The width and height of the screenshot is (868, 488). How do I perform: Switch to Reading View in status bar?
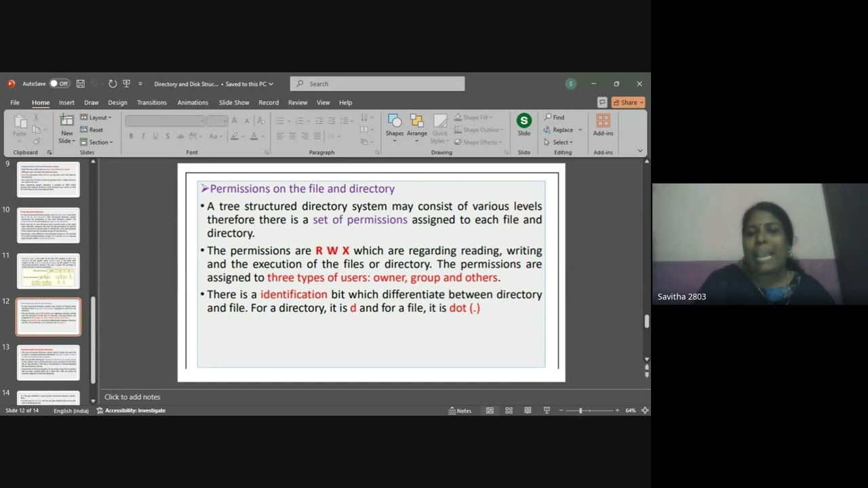[528, 410]
